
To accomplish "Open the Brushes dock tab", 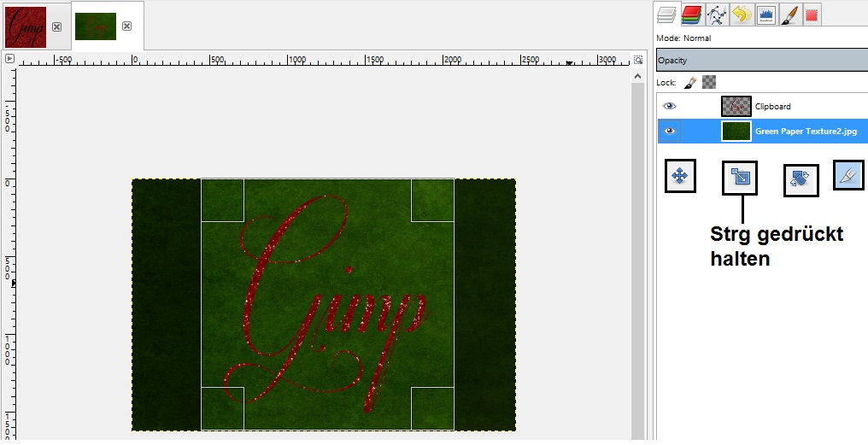I will point(790,15).
